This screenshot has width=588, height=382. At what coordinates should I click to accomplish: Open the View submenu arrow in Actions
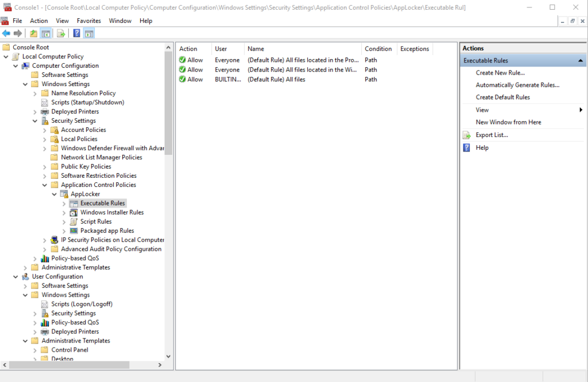[x=581, y=110]
